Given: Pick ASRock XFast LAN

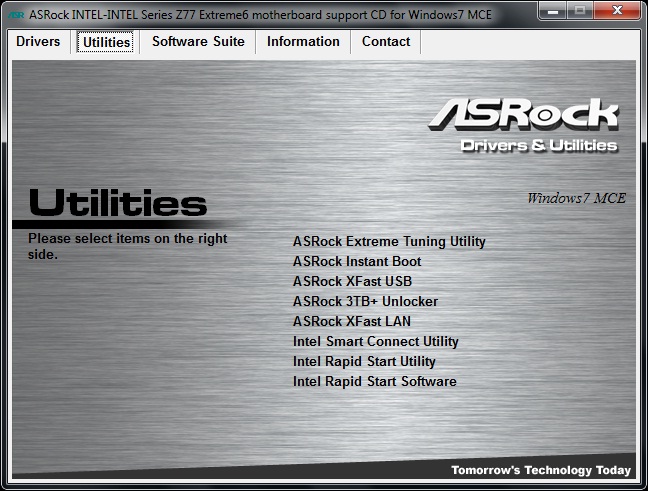Looking at the screenshot, I should point(352,322).
